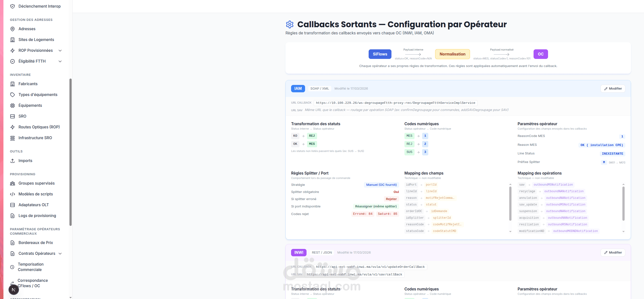Click the Sites de Logements building icon
This screenshot has width=644, height=299.
click(13, 40)
